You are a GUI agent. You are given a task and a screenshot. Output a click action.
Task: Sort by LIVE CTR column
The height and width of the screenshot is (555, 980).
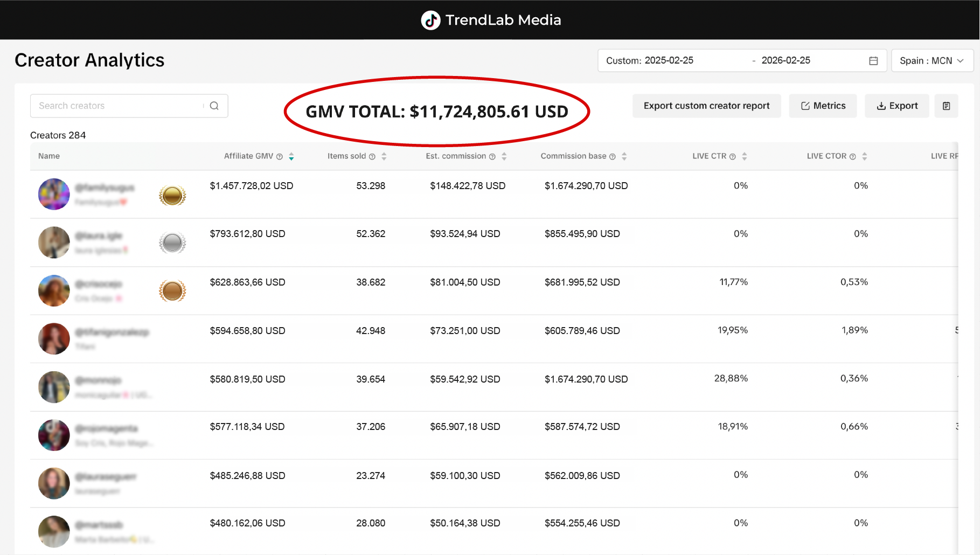coord(744,156)
